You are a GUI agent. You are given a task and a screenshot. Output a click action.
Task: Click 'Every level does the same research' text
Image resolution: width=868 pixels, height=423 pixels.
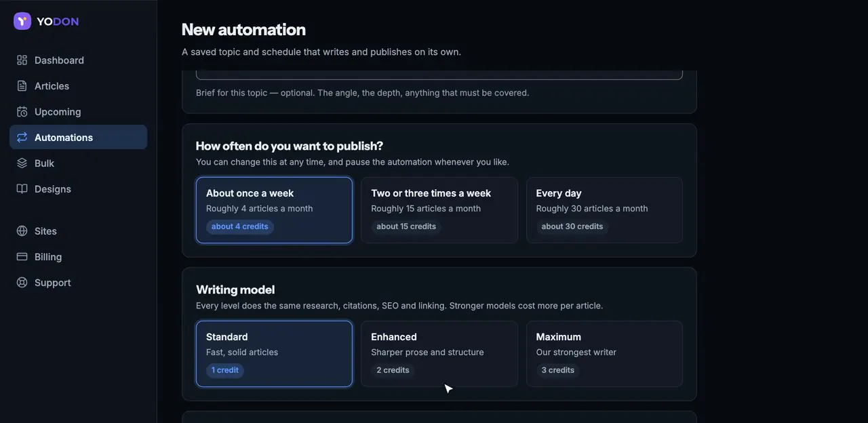[399, 306]
